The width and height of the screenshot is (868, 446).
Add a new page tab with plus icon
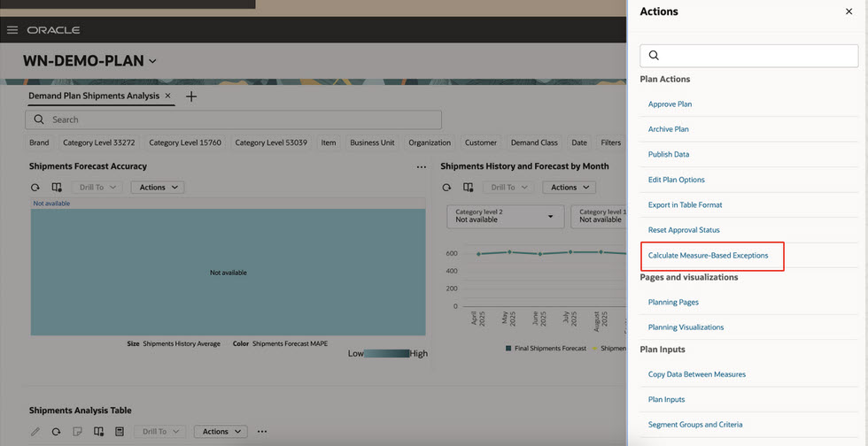point(191,96)
